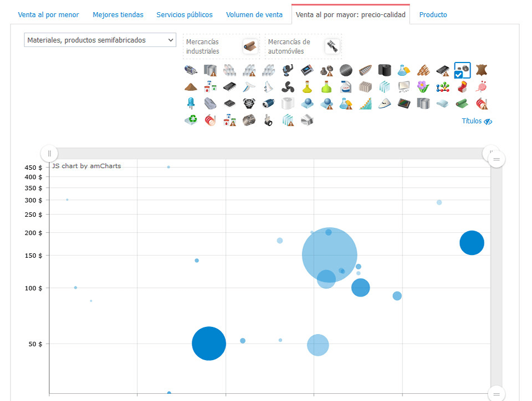
Task: Open the Materiales, productos semifabricados dropdown
Action: (100, 40)
